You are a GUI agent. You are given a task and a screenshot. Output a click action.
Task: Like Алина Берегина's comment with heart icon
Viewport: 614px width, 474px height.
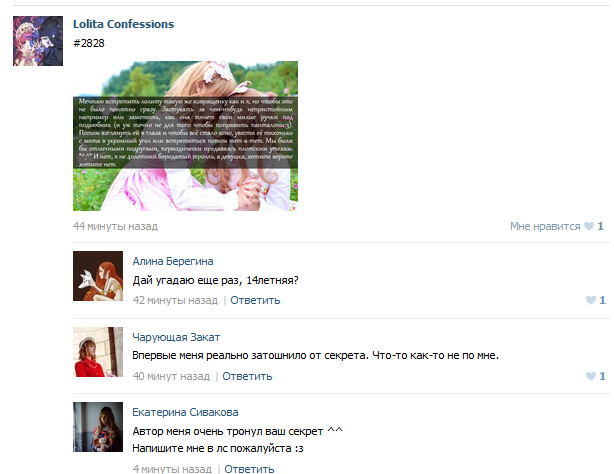coord(591,300)
